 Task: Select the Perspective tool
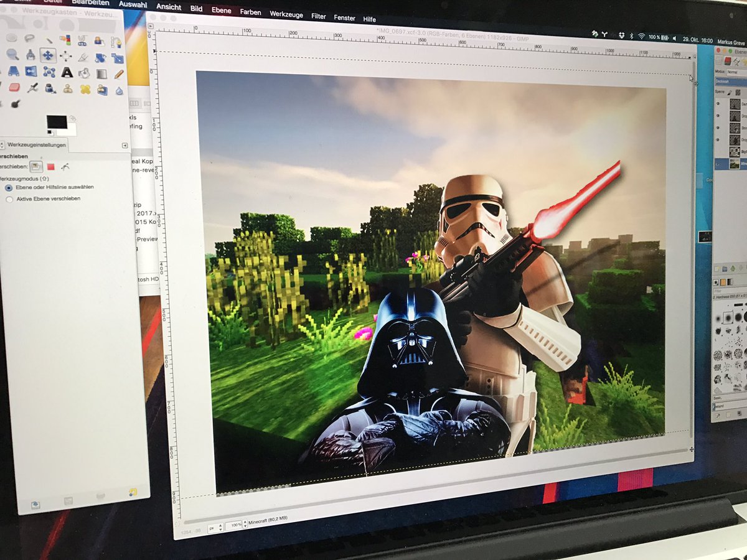pos(13,71)
